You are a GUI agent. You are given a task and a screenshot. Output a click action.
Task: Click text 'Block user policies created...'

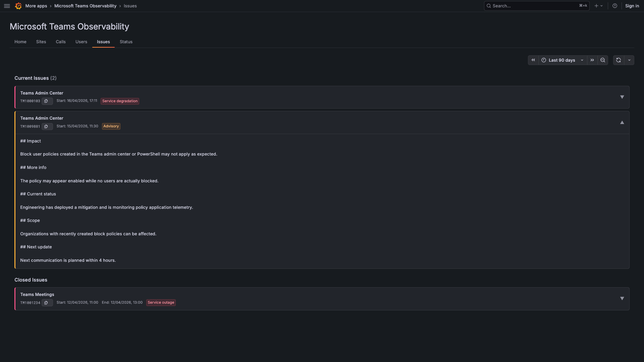click(119, 154)
